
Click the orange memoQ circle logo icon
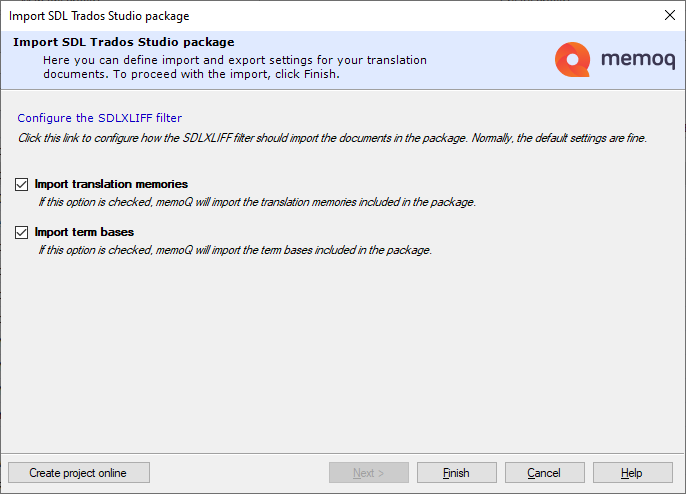click(x=572, y=60)
